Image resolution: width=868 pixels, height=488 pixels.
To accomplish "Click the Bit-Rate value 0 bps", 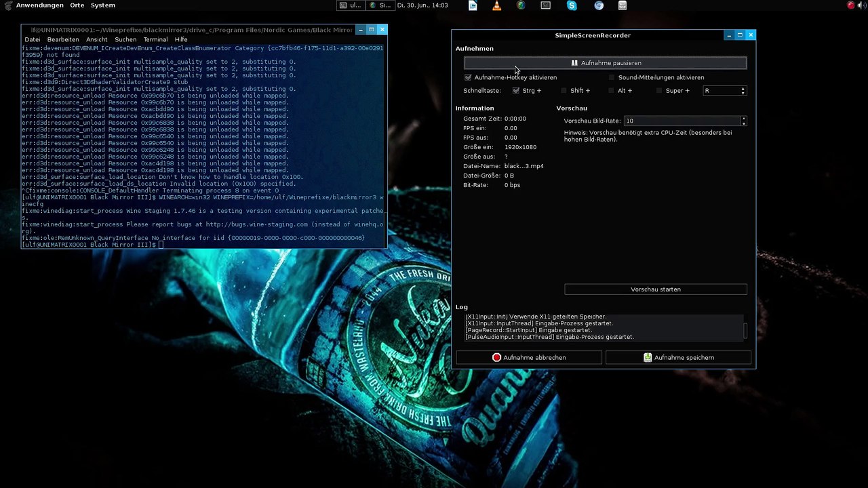I will [x=512, y=185].
